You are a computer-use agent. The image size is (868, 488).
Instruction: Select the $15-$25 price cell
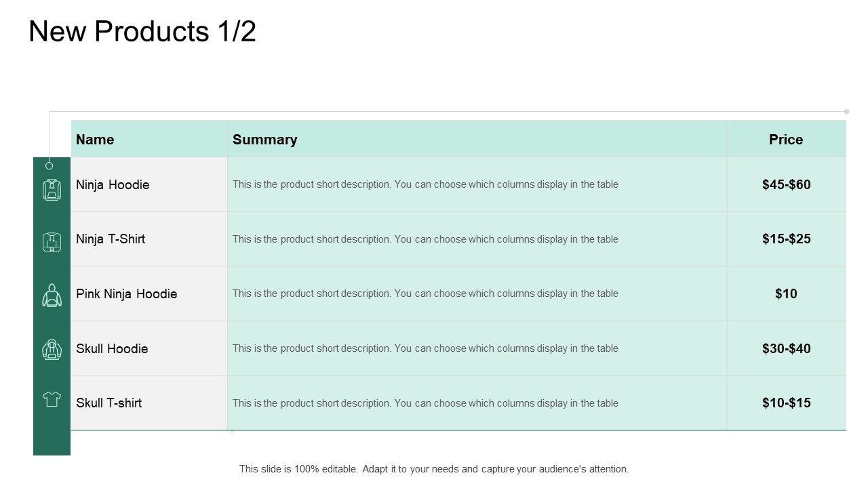point(786,239)
